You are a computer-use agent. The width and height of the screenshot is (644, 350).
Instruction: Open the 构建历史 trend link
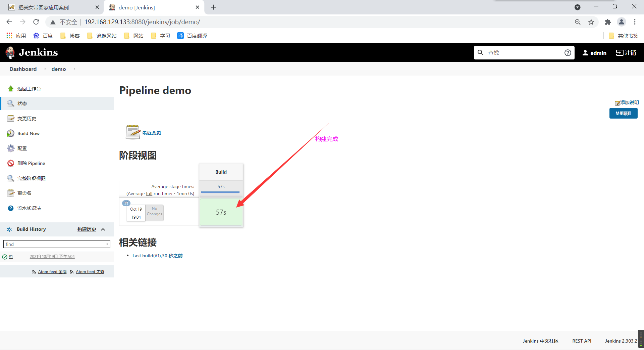point(87,229)
